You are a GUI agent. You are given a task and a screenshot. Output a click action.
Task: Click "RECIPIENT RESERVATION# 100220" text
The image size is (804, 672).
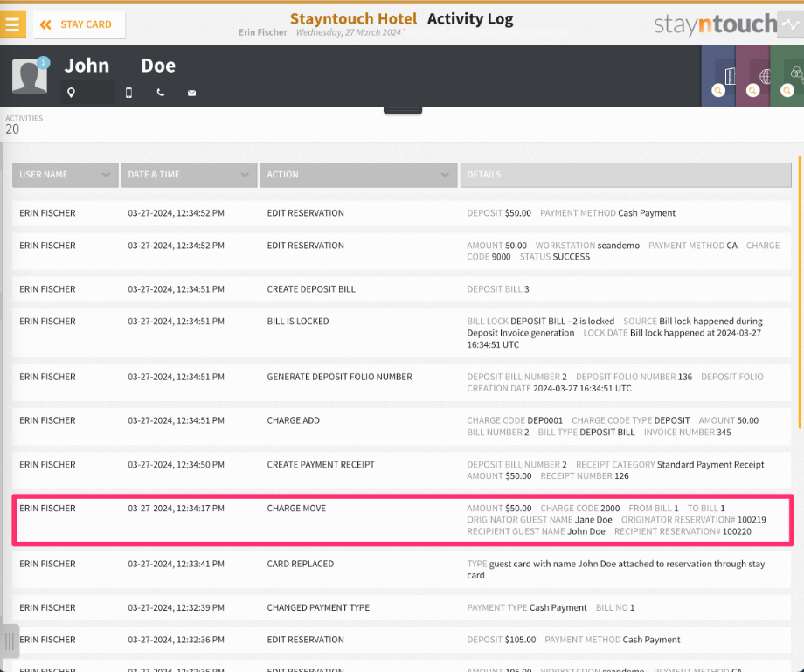pyautogui.click(x=683, y=531)
